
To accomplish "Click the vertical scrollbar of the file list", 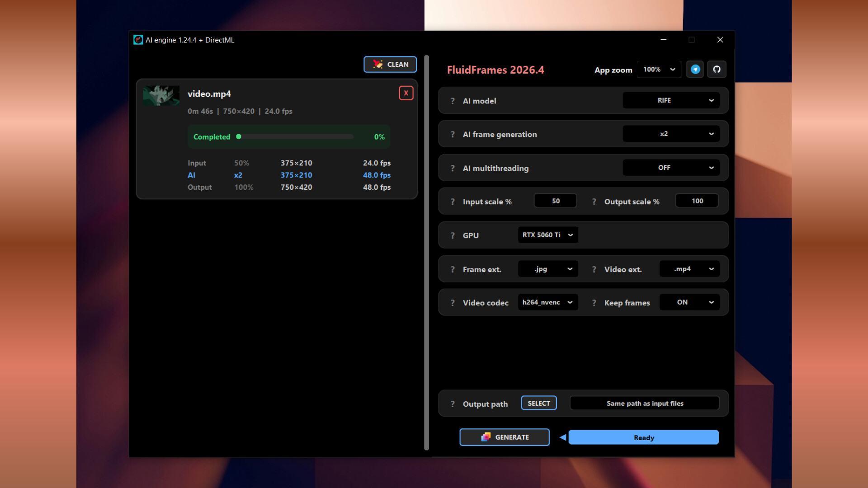I will pyautogui.click(x=426, y=253).
